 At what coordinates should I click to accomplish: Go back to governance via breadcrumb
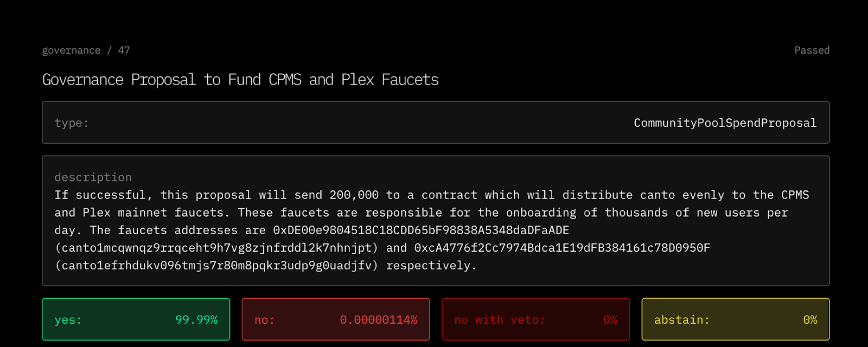pos(71,50)
